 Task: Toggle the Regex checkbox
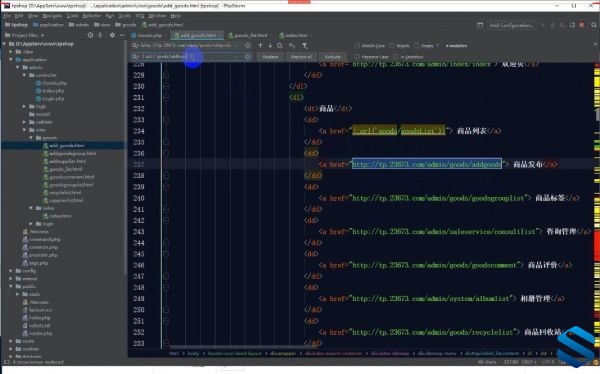(416, 46)
